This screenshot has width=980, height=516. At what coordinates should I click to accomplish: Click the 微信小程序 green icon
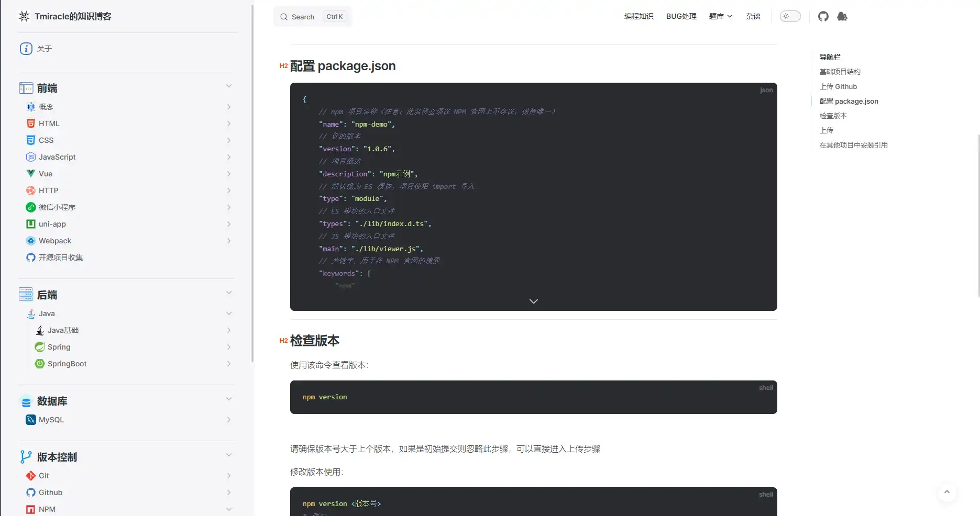(x=31, y=207)
